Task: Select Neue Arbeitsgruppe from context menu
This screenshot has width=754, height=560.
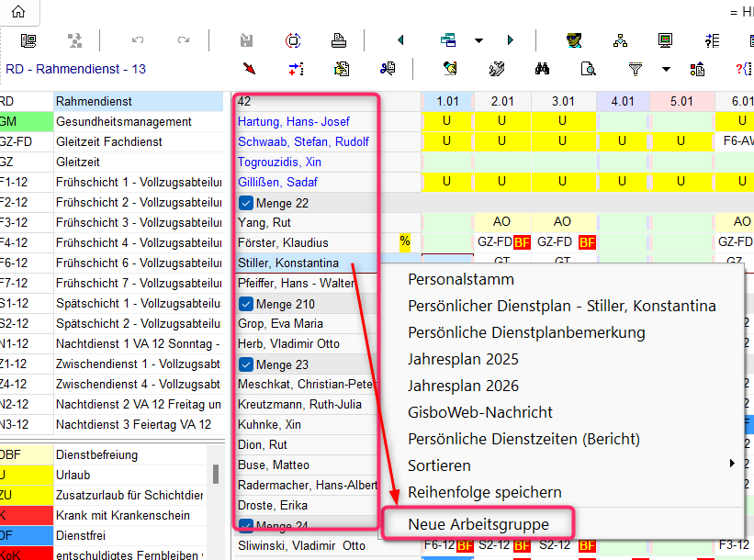Action: (478, 524)
